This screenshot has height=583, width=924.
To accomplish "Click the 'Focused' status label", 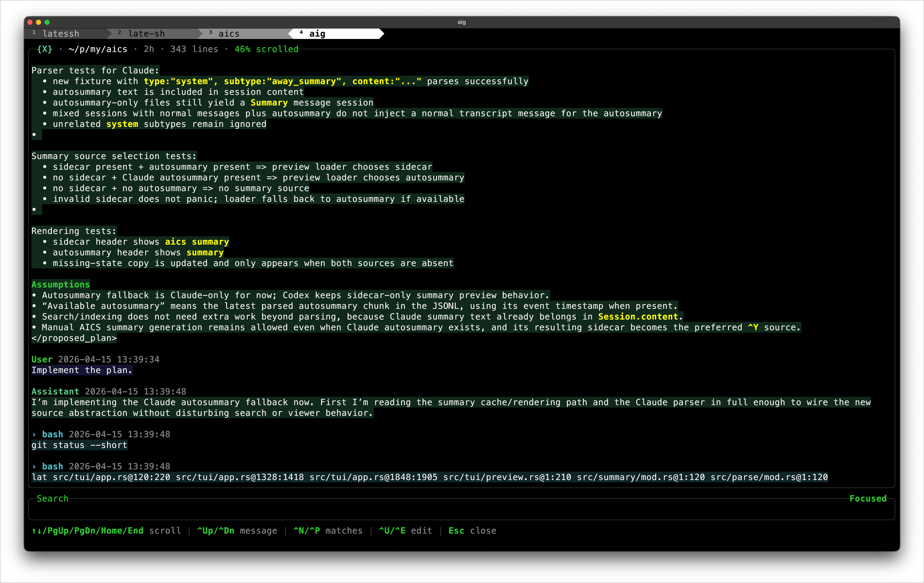I will (x=868, y=498).
